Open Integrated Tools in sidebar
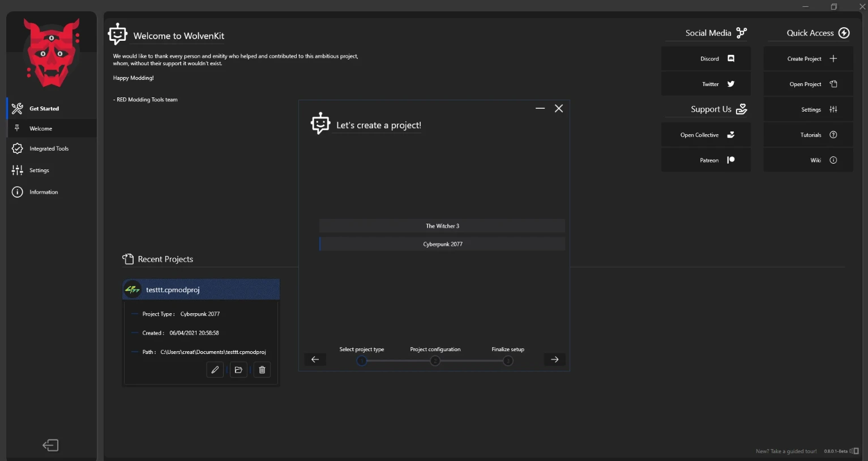868x461 pixels. pyautogui.click(x=52, y=148)
